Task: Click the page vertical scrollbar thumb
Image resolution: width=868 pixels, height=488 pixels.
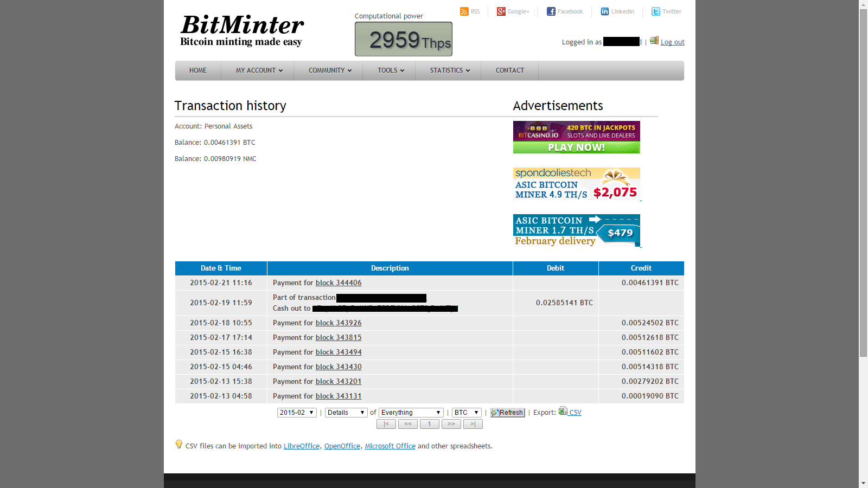Action: (x=863, y=183)
